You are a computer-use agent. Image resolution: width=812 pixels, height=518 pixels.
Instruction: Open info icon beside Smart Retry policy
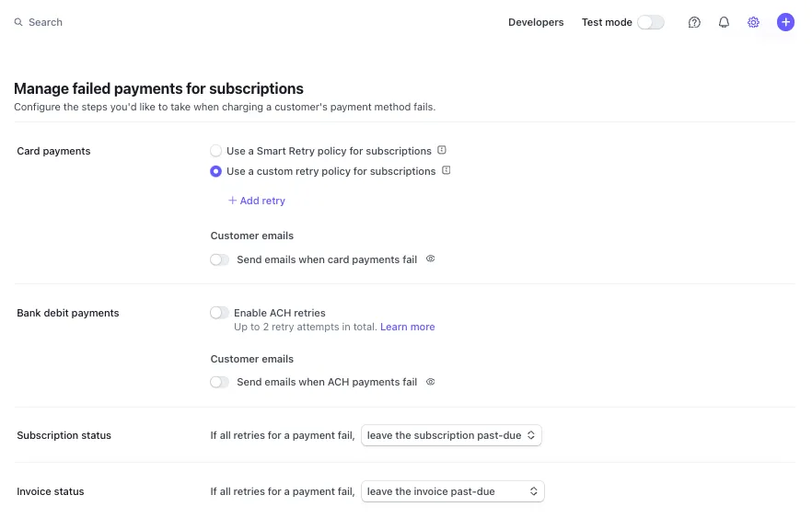click(x=441, y=150)
